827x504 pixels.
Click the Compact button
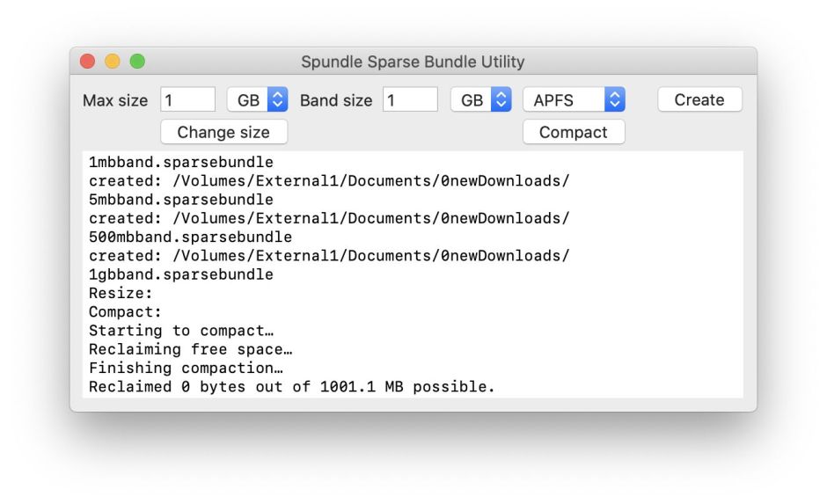(574, 132)
